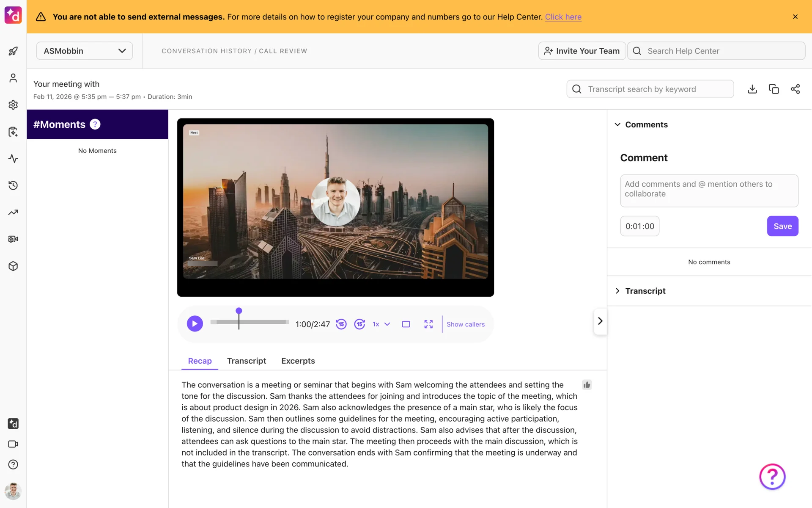This screenshot has height=508, width=812.
Task: Click the playback progress slider handle
Action: (x=239, y=311)
